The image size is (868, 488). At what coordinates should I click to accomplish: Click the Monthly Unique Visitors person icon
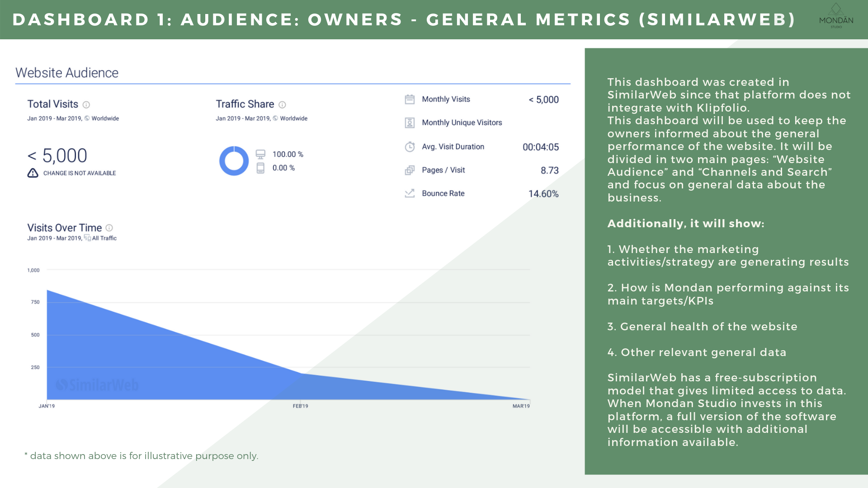coord(410,123)
